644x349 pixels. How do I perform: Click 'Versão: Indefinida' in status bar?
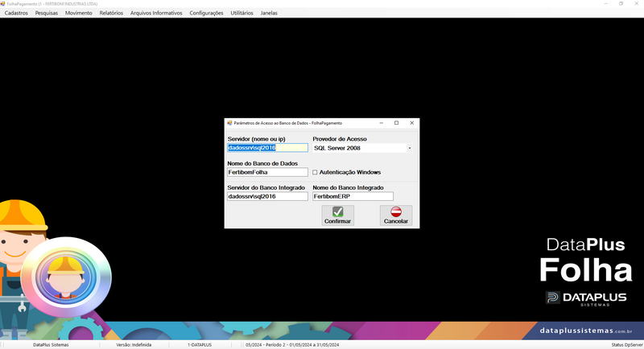coord(134,345)
